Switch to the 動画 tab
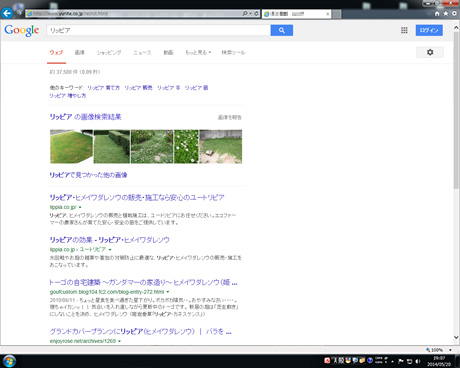 click(x=168, y=52)
